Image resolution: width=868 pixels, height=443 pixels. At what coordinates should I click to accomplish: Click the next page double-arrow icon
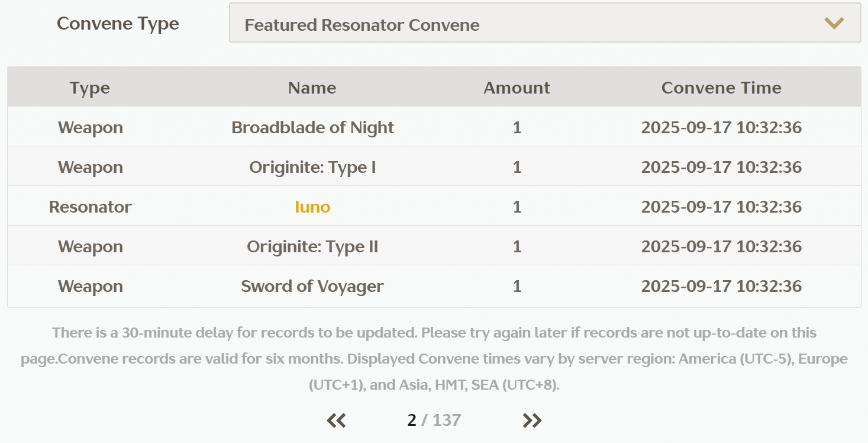[x=532, y=420]
